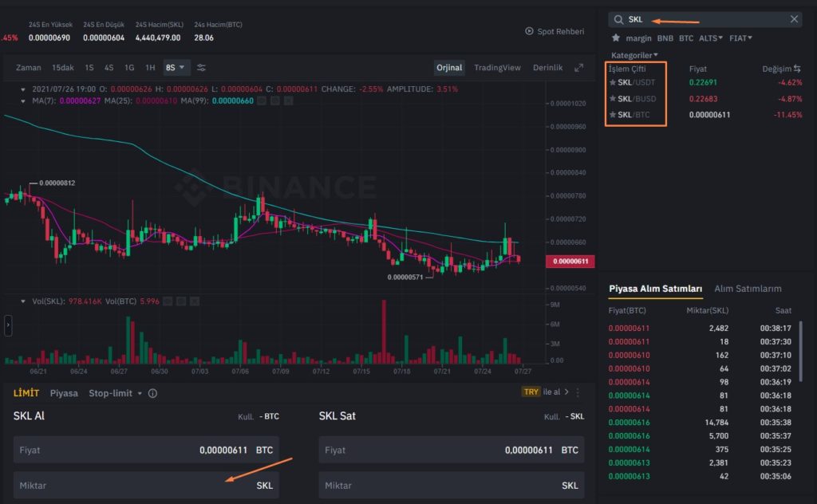Select the 15dak interval
The image size is (817, 504).
[x=63, y=68]
